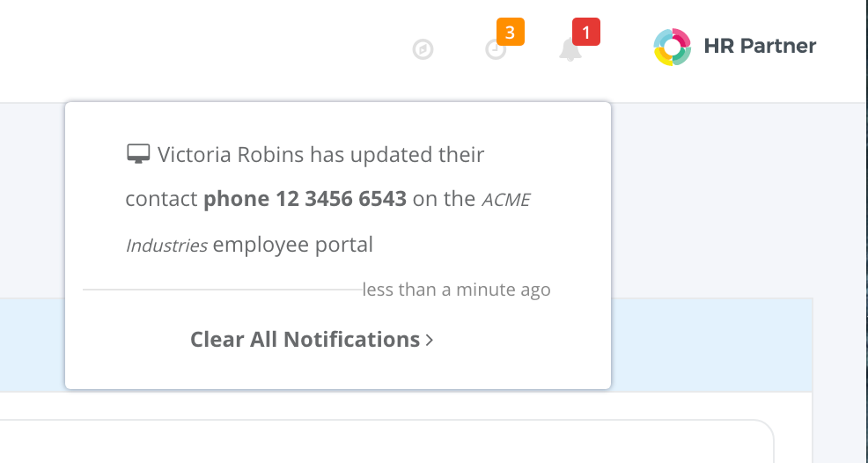Click the colorful HR Partner logo
Image resolution: width=868 pixels, height=463 pixels.
tap(672, 47)
